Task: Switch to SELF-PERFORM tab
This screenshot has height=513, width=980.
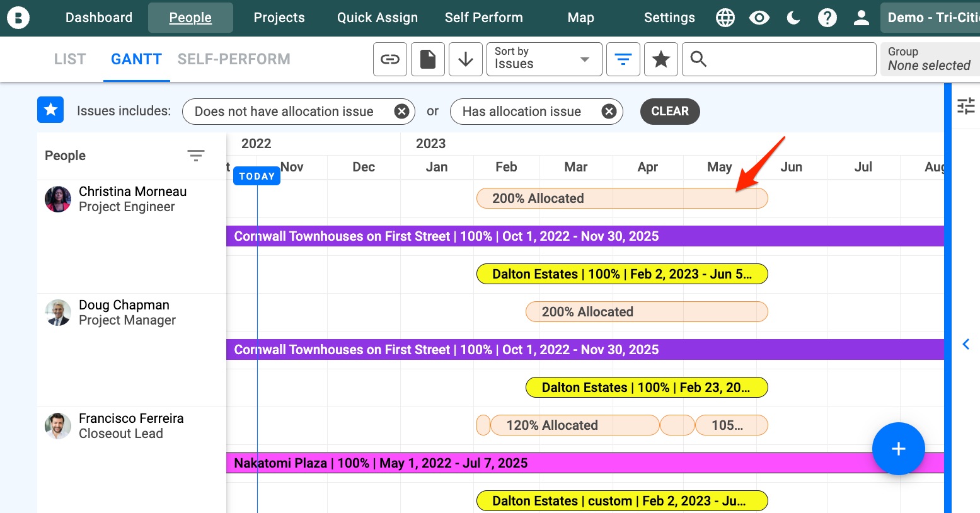Action: pos(234,59)
